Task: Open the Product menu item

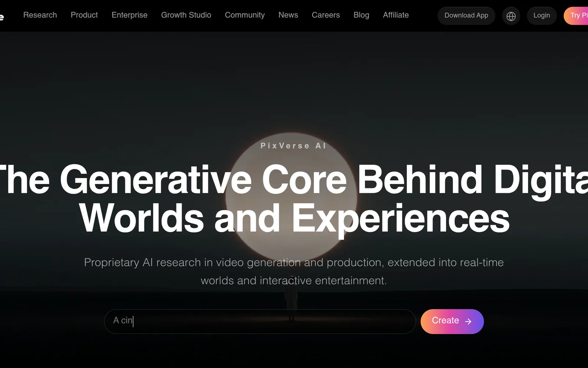Action: (x=84, y=15)
